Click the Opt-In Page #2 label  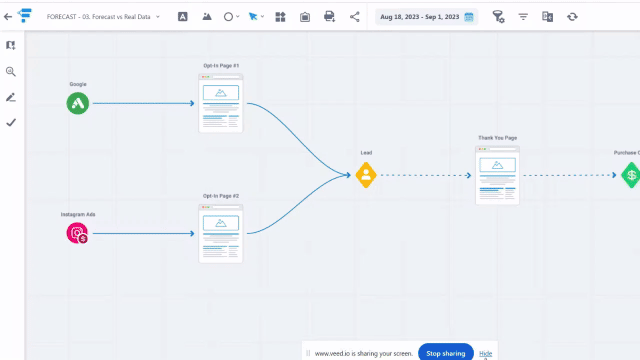click(x=221, y=196)
